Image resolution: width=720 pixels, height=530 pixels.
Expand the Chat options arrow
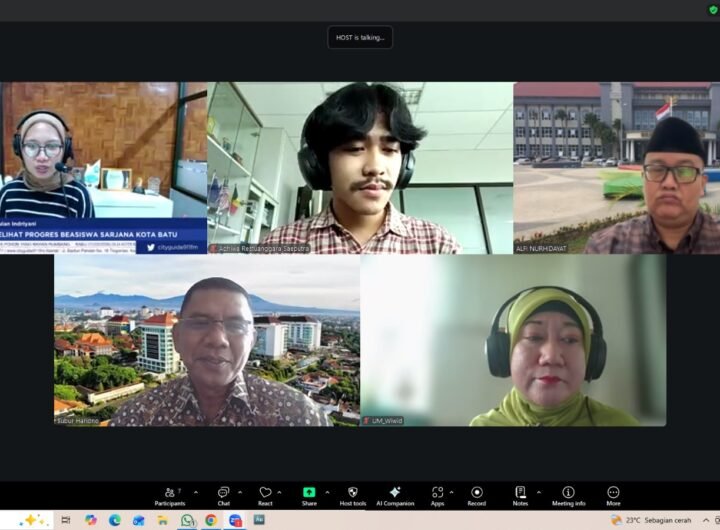point(241,492)
